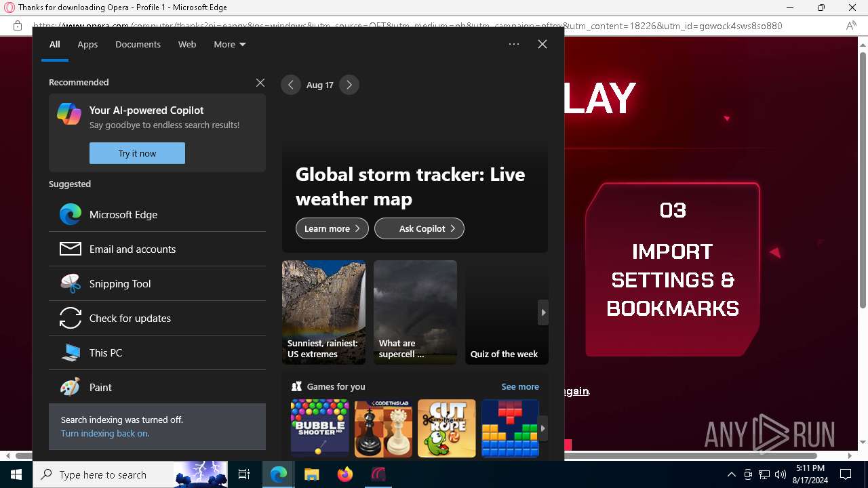This screenshot has height=488, width=868.
Task: Launch Snipping Tool from suggestions
Action: tap(157, 283)
